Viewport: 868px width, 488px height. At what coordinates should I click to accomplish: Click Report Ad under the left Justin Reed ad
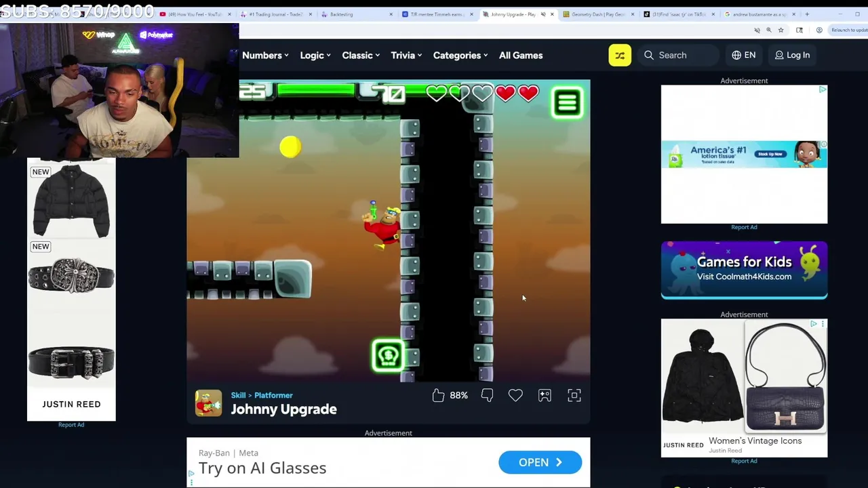[71, 425]
